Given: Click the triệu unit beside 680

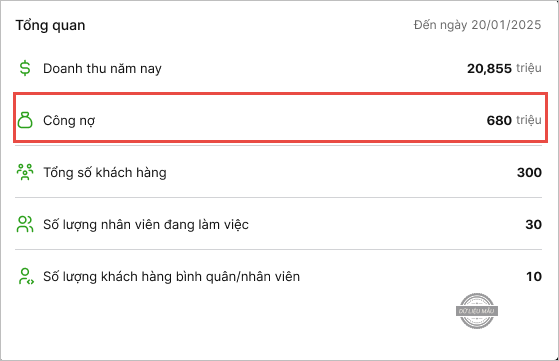Looking at the screenshot, I should click(x=529, y=120).
